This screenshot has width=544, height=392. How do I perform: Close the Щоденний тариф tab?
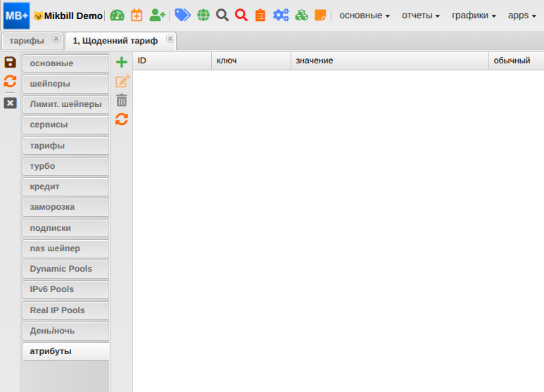coord(170,39)
